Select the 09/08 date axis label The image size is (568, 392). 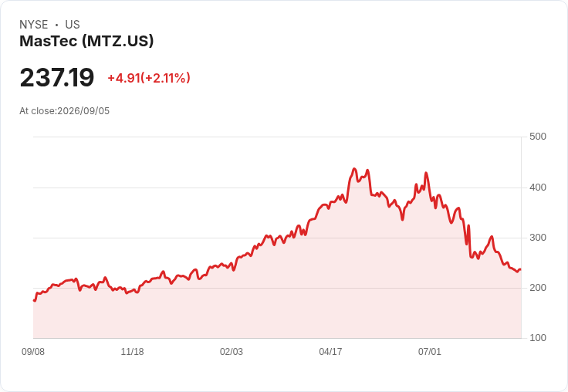click(x=33, y=352)
